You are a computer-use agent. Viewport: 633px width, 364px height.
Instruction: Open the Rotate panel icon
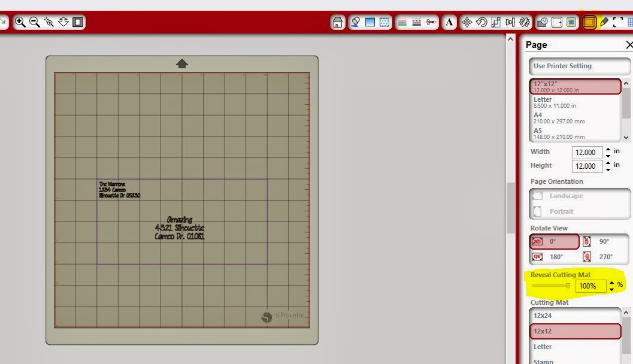click(x=481, y=22)
